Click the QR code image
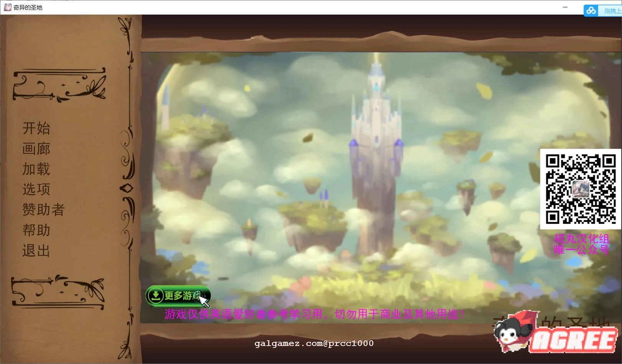This screenshot has height=364, width=622. 581,189
